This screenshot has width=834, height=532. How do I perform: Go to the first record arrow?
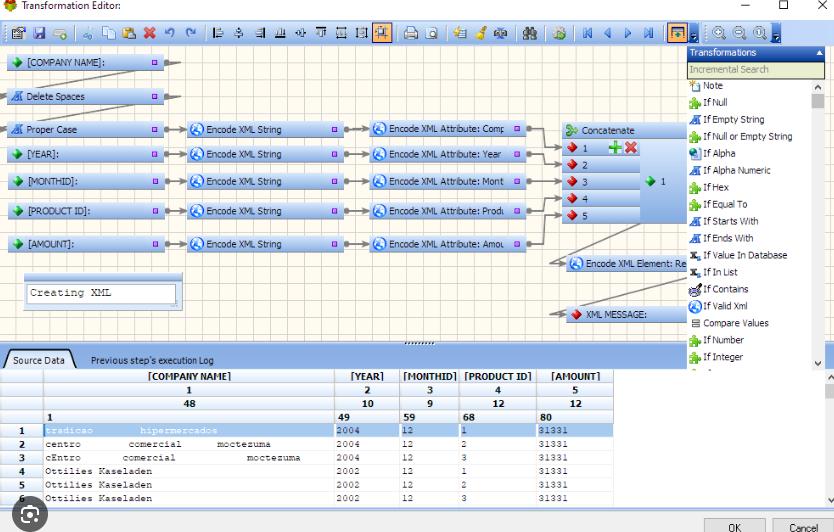[587, 33]
